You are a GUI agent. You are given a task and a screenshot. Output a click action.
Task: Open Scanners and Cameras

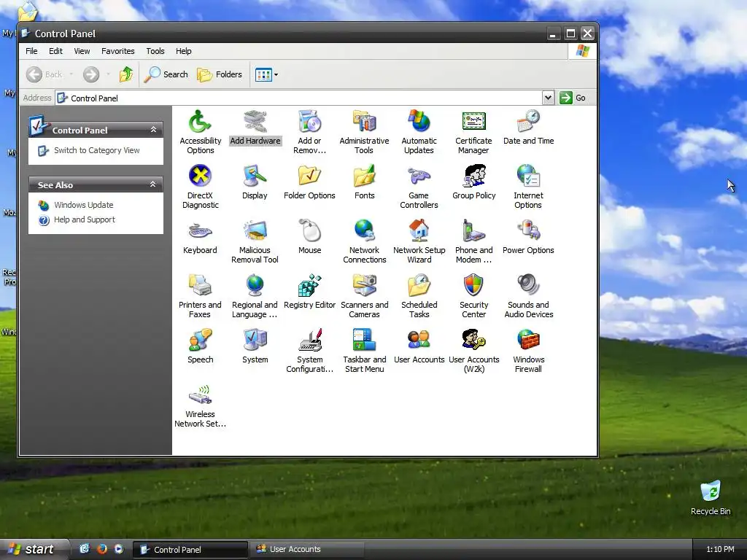coord(365,296)
